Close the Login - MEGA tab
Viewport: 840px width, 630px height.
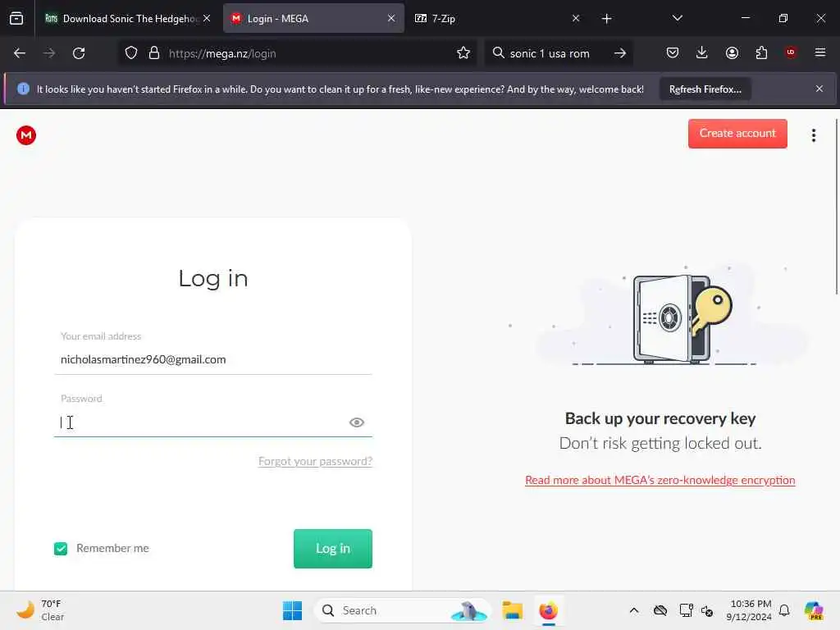click(391, 19)
